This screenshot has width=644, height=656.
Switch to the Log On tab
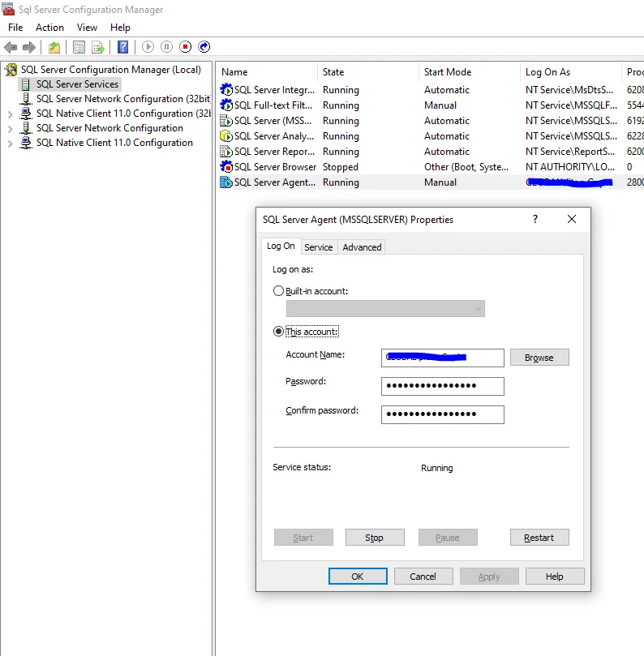(x=281, y=246)
